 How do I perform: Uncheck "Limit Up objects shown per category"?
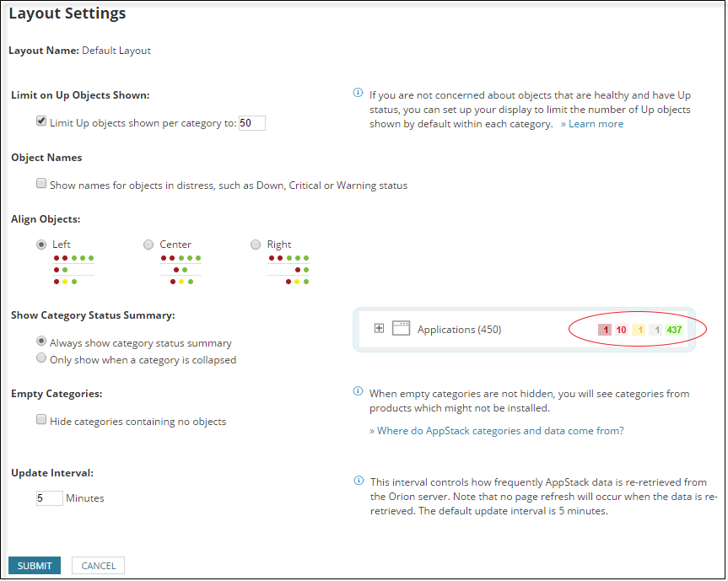(x=41, y=121)
